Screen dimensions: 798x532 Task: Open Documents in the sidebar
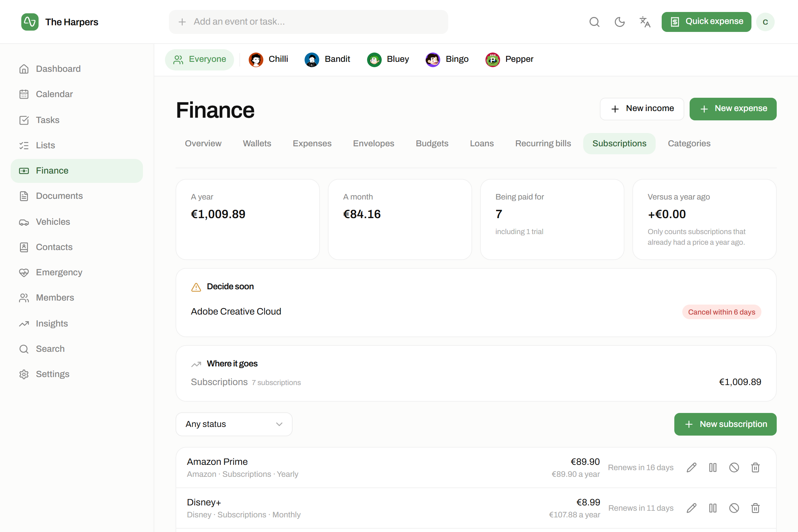(77, 196)
